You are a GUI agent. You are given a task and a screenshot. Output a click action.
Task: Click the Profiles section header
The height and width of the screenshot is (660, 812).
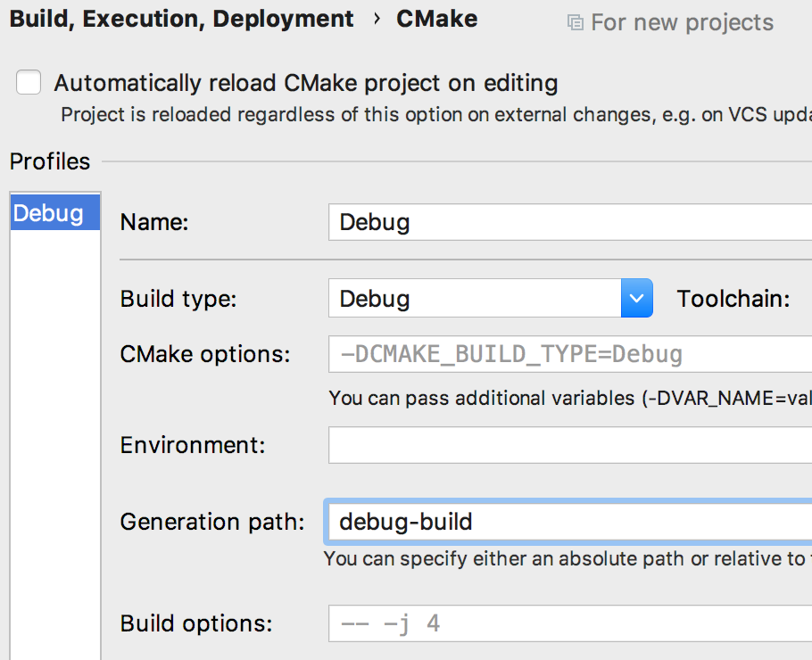49,161
